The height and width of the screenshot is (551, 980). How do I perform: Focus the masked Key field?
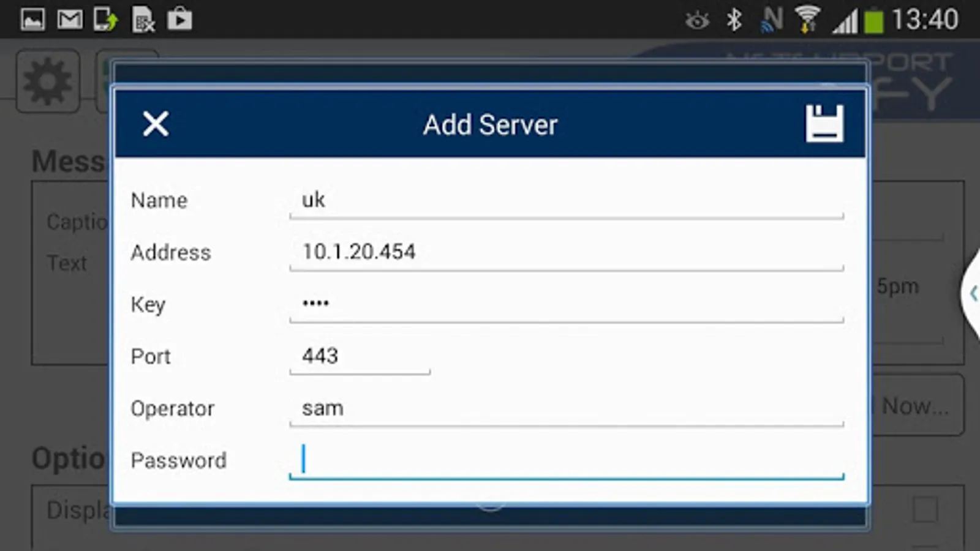tap(567, 304)
